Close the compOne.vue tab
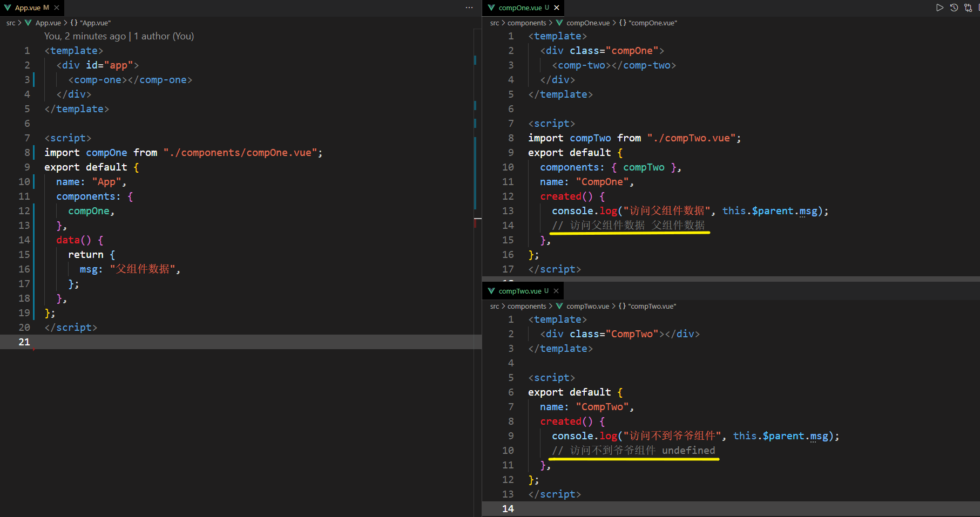 coord(557,8)
